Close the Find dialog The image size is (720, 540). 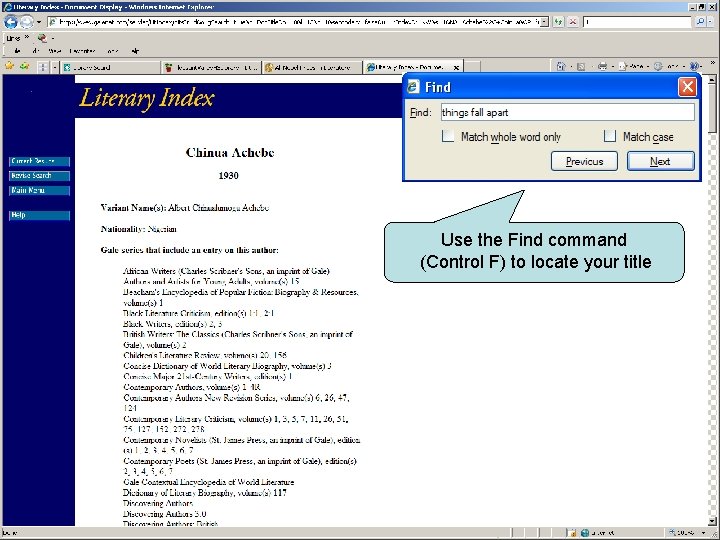pos(687,87)
